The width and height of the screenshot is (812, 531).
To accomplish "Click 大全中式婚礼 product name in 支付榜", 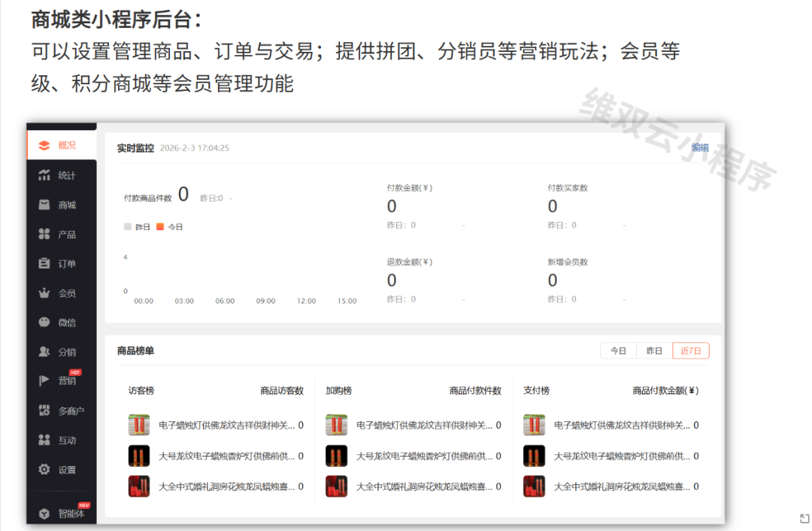I will (622, 487).
